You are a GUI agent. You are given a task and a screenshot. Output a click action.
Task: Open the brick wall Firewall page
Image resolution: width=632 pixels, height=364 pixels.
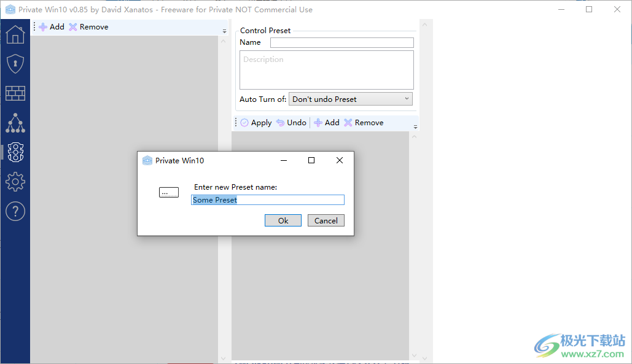pyautogui.click(x=15, y=93)
